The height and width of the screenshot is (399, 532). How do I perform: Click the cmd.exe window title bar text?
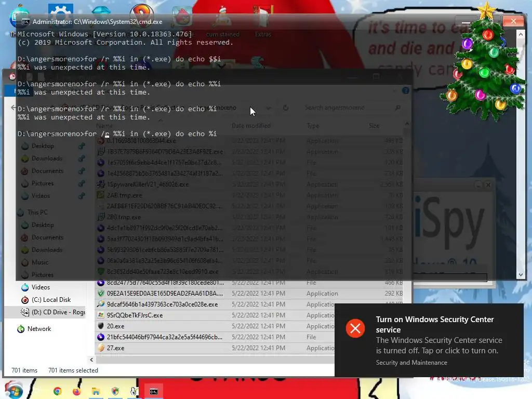[97, 22]
